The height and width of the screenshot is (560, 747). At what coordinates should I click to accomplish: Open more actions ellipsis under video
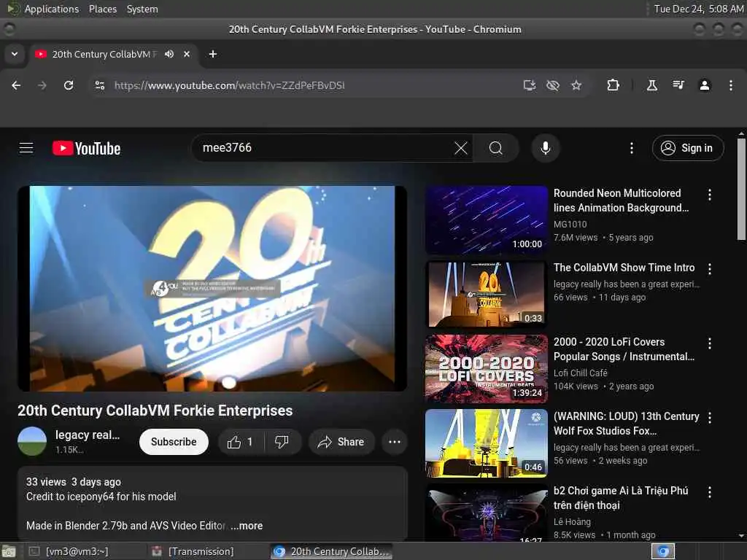[395, 442]
